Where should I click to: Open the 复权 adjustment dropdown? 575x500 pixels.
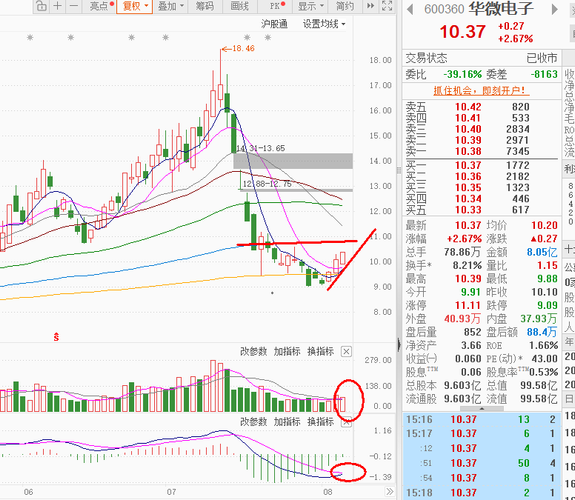click(135, 6)
